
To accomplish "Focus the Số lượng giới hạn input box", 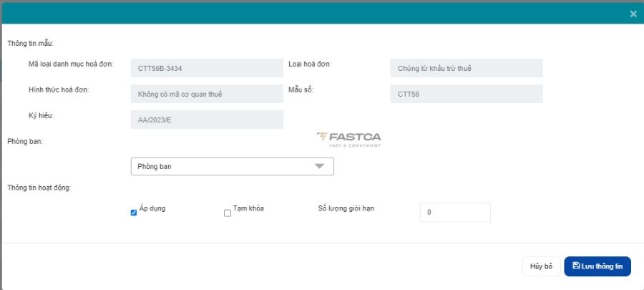I will tap(455, 213).
